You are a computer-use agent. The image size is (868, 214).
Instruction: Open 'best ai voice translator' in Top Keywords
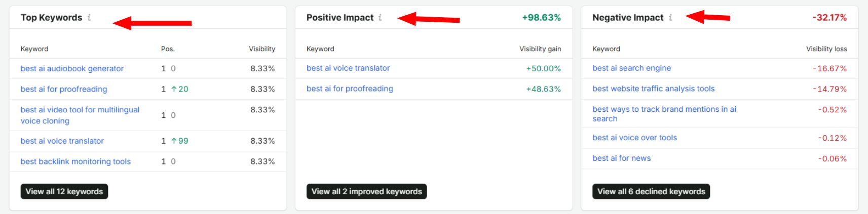click(x=62, y=141)
